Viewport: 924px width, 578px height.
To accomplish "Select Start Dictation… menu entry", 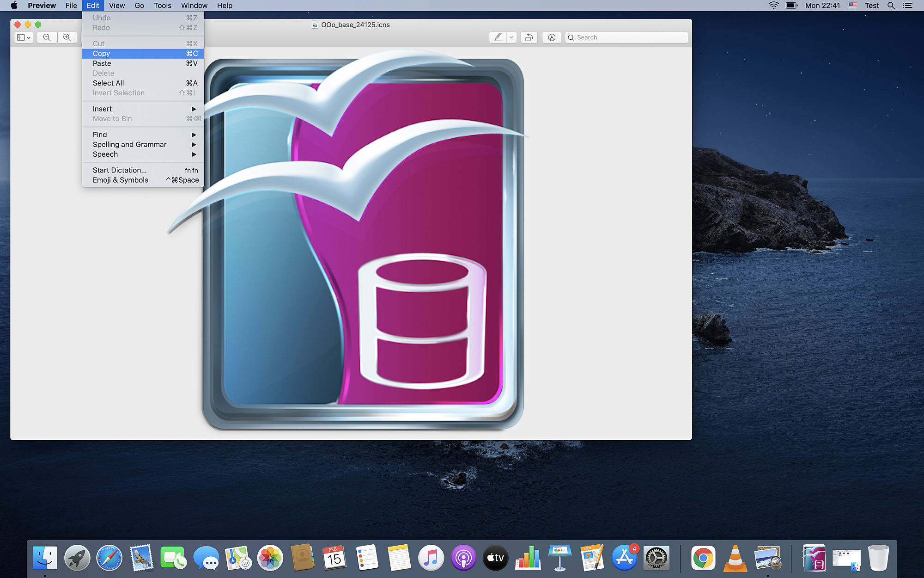I will 143,170.
